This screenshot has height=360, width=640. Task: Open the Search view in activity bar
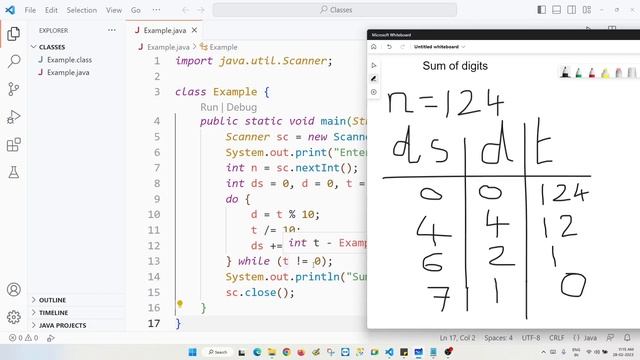tap(13, 62)
